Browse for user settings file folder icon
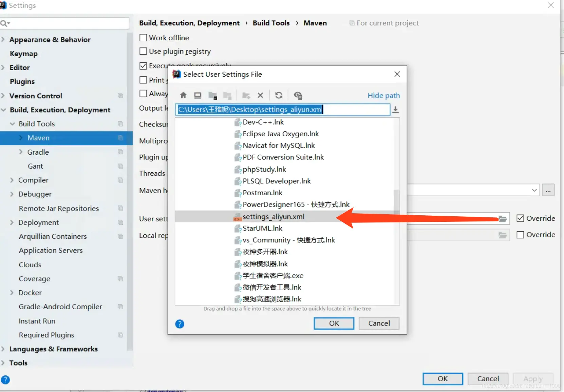The width and height of the screenshot is (564, 392). click(503, 219)
